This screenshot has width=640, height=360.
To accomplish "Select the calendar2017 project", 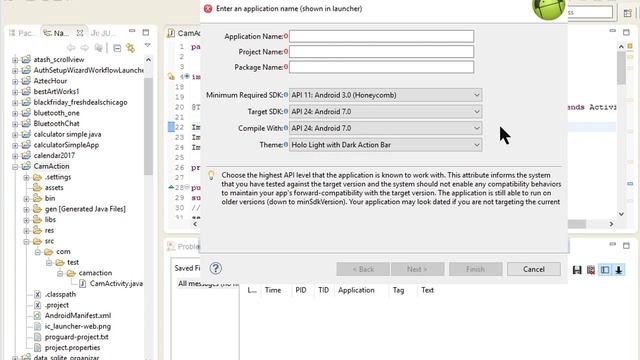I will click(x=54, y=156).
